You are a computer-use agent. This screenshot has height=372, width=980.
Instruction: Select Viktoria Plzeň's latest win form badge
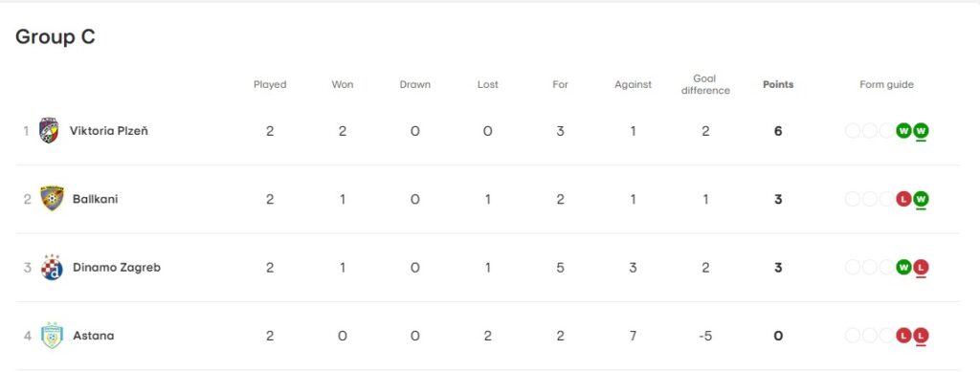921,131
